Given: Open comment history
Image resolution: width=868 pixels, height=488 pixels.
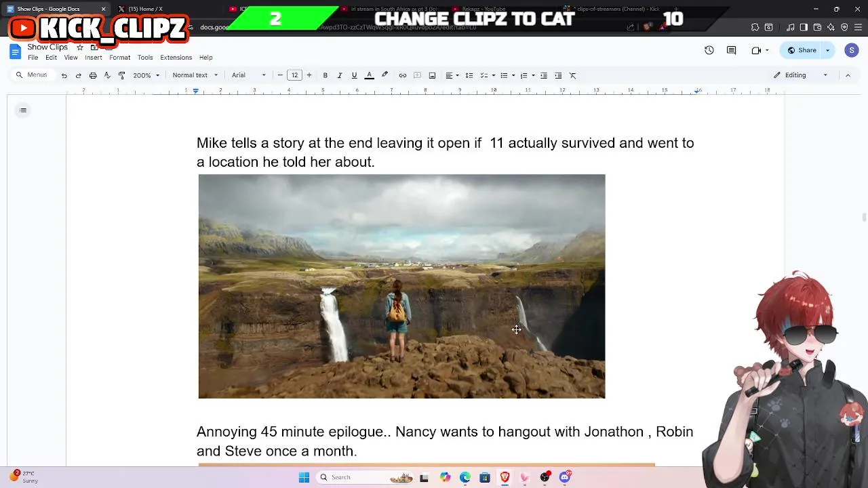Looking at the screenshot, I should 731,50.
